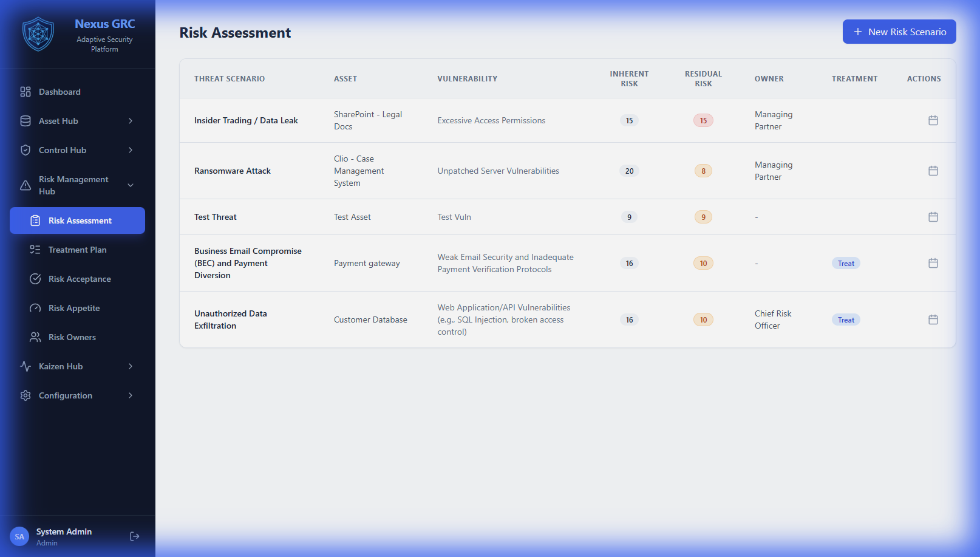Click the Configuration gear icon

(25, 395)
